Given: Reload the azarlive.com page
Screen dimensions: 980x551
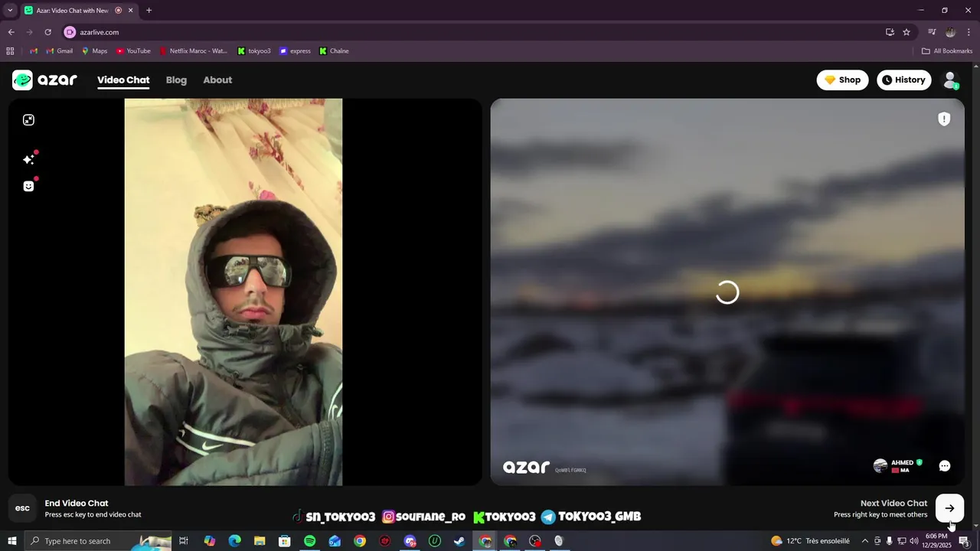Looking at the screenshot, I should click(47, 32).
